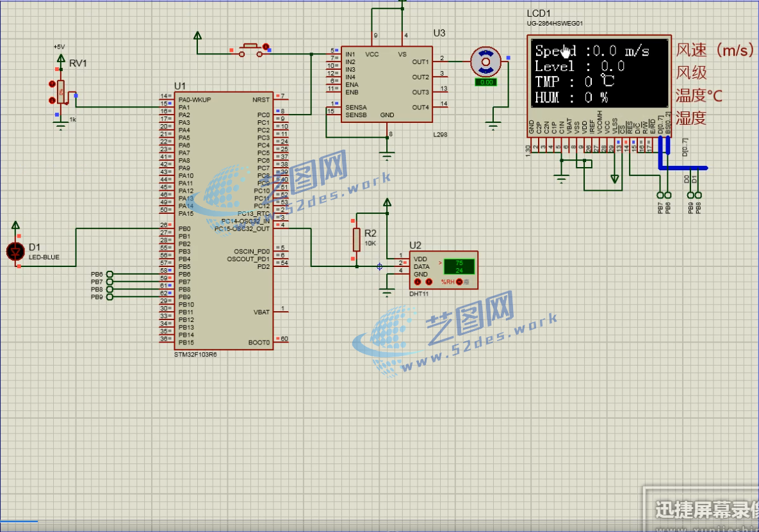The image size is (759, 532).
Task: Click the power terminal above resistor R2
Action: 387,203
